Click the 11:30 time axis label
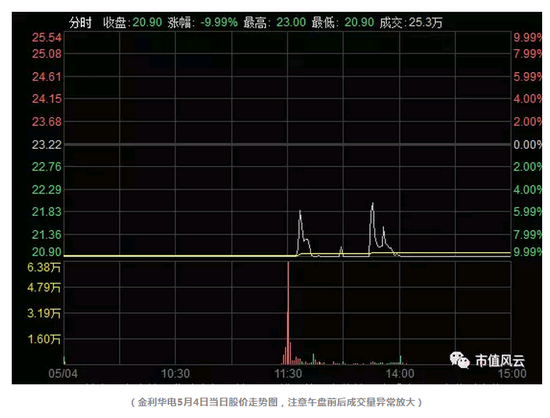The image size is (550, 418). pos(288,374)
